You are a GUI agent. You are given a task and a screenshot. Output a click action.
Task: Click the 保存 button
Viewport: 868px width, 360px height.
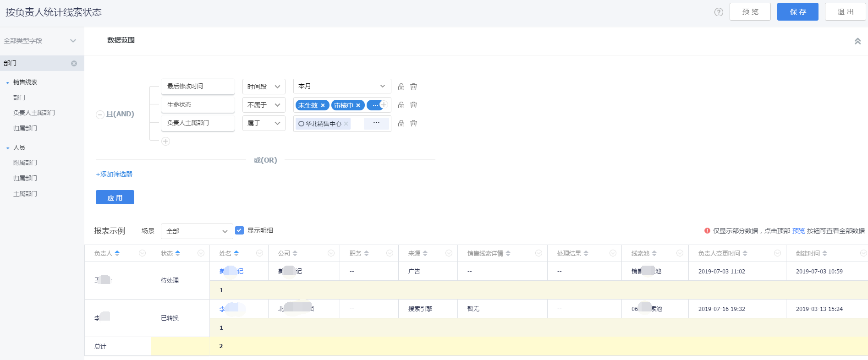pos(798,12)
